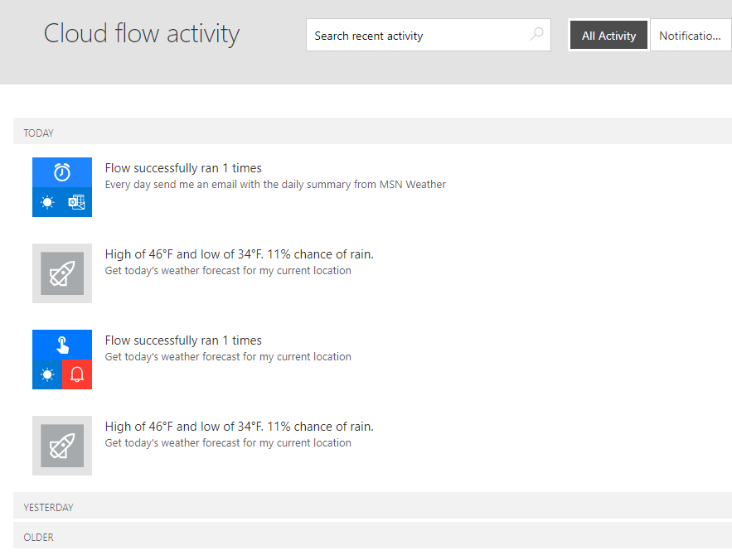Open the Outlook email action icon
Image resolution: width=732 pixels, height=560 pixels.
[76, 202]
